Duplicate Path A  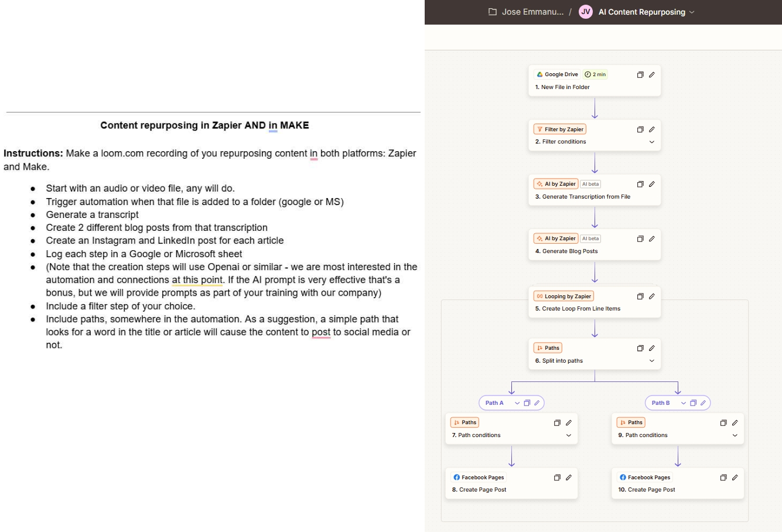click(x=527, y=403)
